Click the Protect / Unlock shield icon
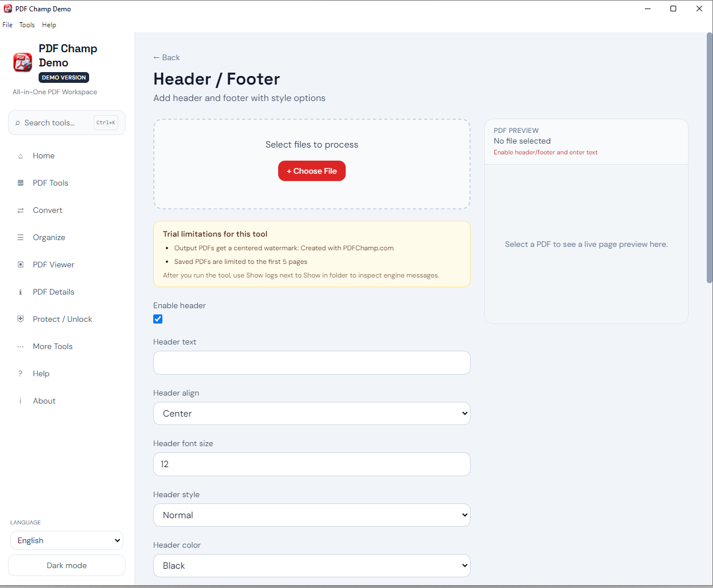The image size is (713, 588). coord(20,320)
